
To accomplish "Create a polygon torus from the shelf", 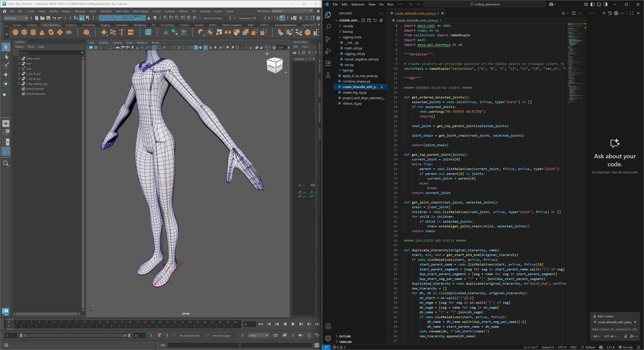I will pos(51,32).
